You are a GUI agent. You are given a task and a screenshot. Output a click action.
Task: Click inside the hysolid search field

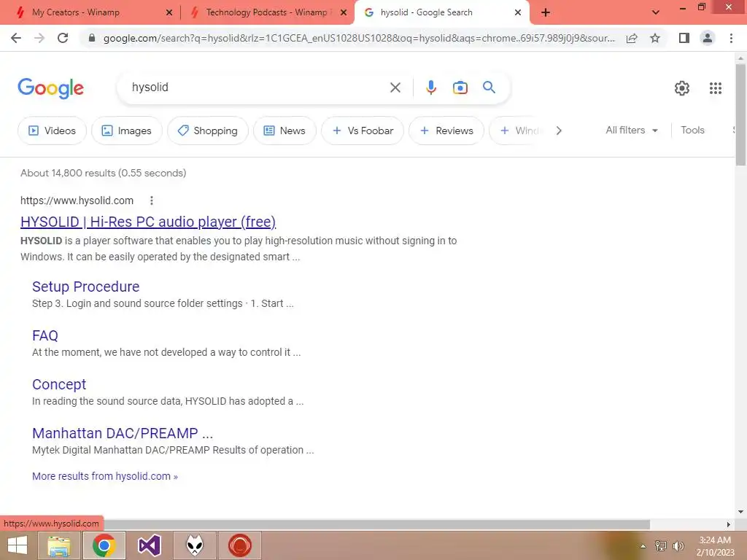(258, 87)
